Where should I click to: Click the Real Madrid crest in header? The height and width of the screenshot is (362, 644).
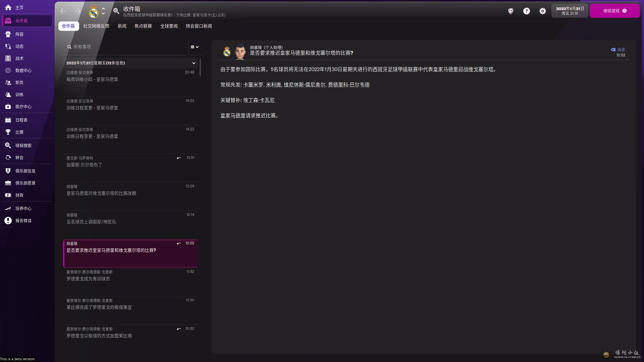(94, 11)
